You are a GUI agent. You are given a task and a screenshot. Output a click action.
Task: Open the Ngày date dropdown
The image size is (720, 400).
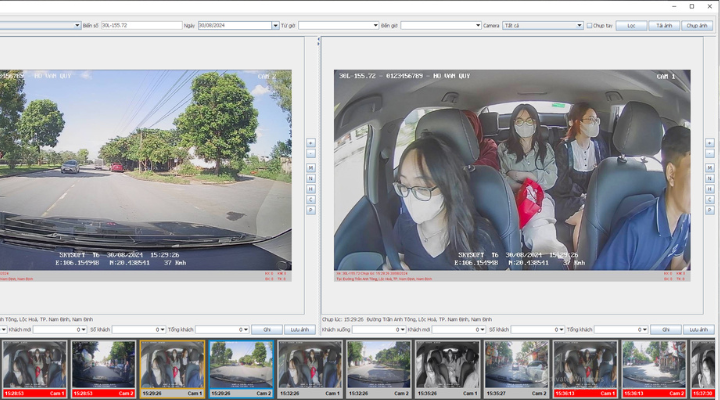coord(275,26)
